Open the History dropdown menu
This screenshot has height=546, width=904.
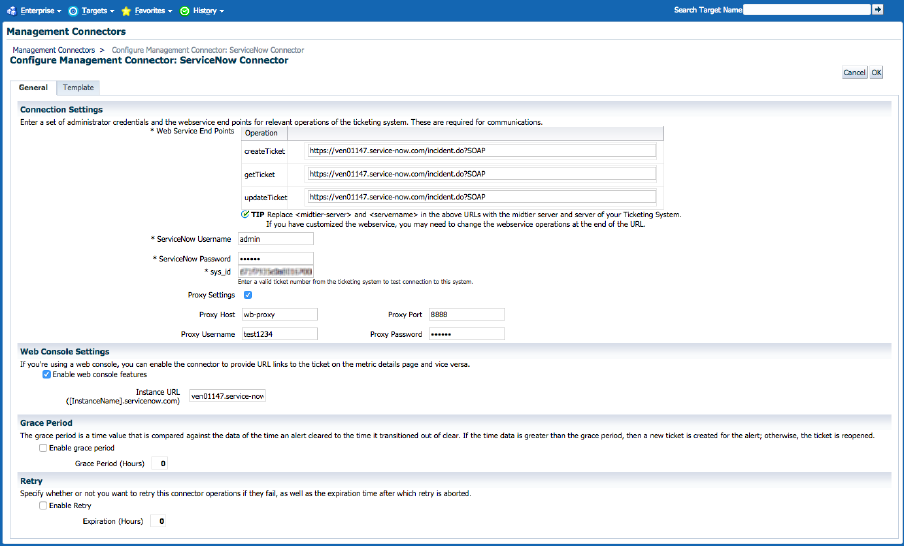pos(208,10)
